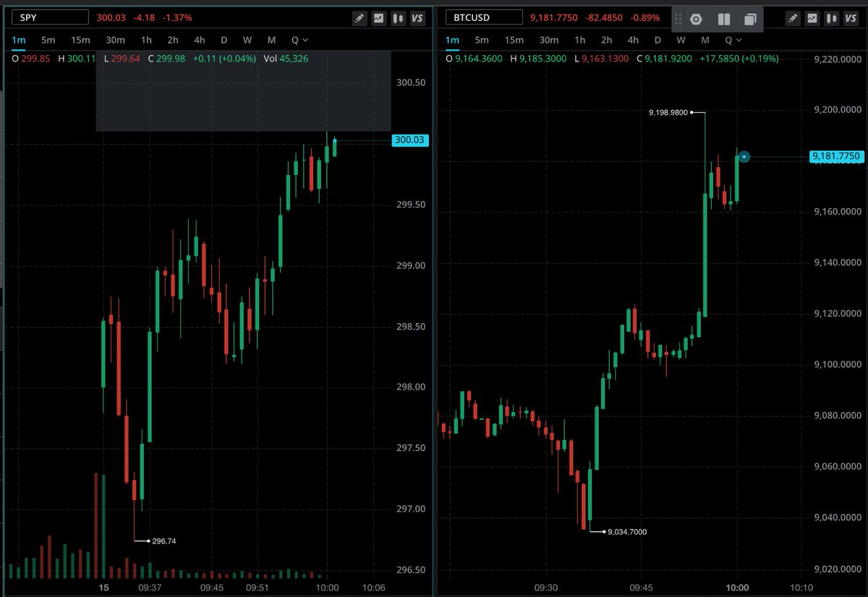Select 1m timeframe in SPY chart
This screenshot has width=868, height=597.
tap(17, 40)
